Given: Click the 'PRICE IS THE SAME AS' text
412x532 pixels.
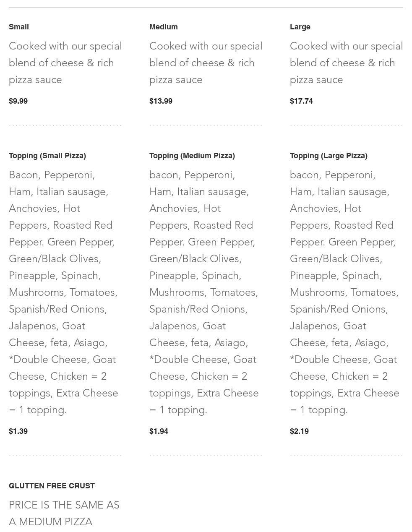Looking at the screenshot, I should tap(64, 505).
